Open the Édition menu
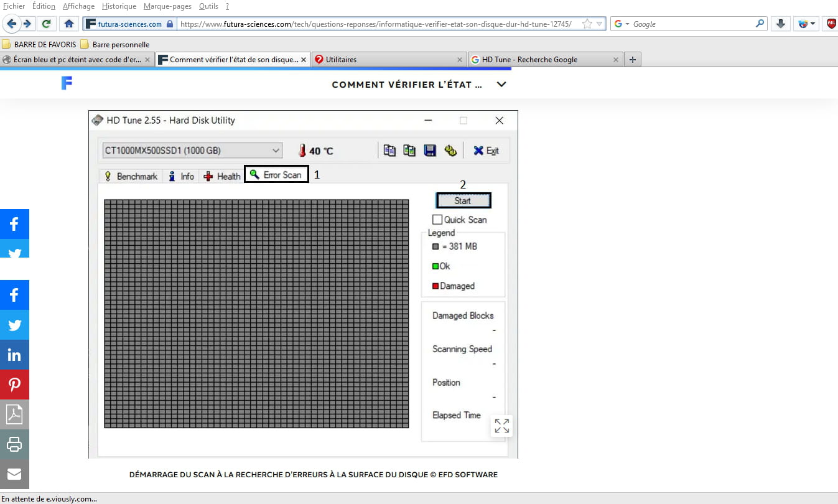The width and height of the screenshot is (838, 504). tap(43, 6)
